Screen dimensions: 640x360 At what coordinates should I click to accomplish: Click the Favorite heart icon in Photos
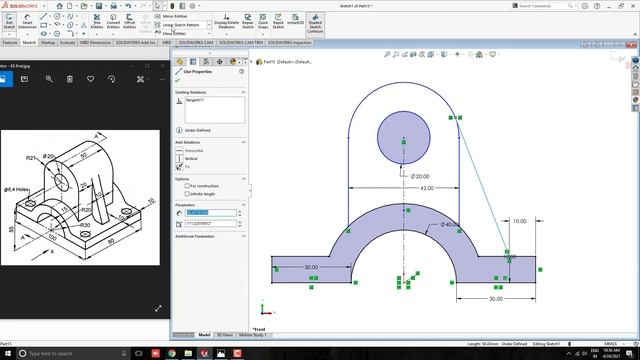click(x=91, y=79)
